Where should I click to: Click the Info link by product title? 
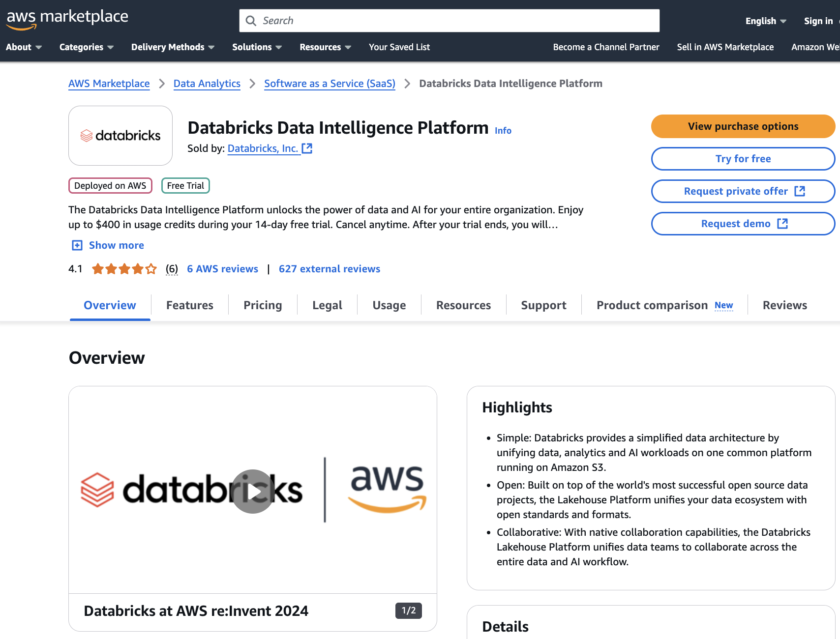coord(503,131)
